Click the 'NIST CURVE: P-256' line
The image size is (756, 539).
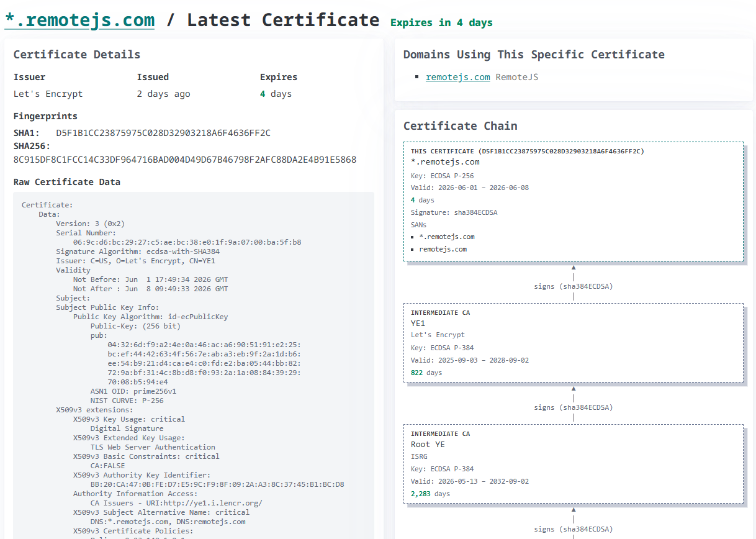pos(127,401)
